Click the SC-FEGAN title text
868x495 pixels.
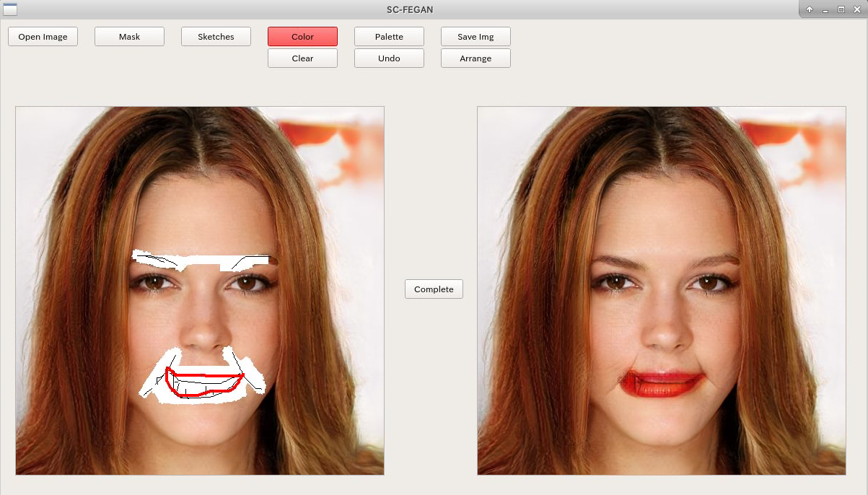click(x=410, y=9)
